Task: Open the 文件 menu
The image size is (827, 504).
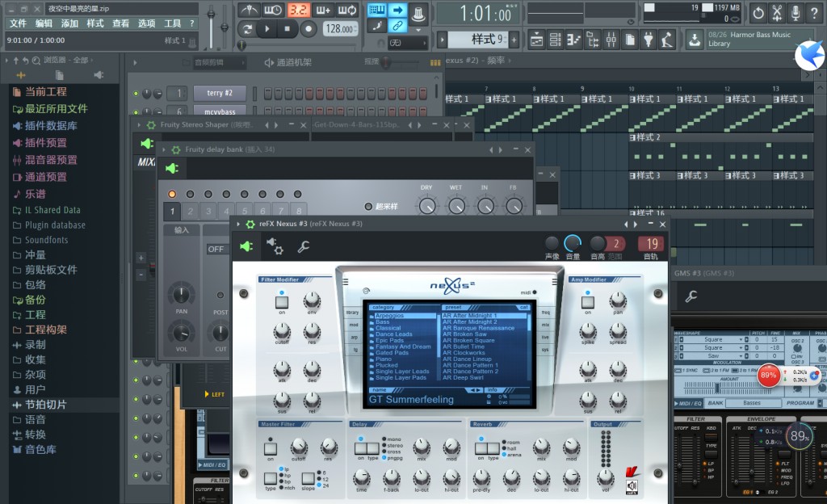Action: [x=17, y=23]
